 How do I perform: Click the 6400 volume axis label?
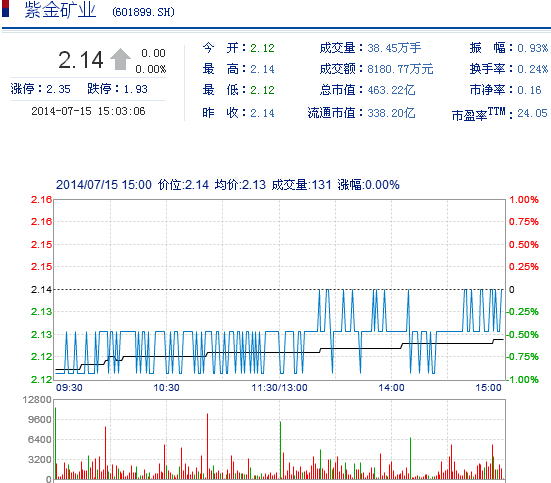click(40, 439)
